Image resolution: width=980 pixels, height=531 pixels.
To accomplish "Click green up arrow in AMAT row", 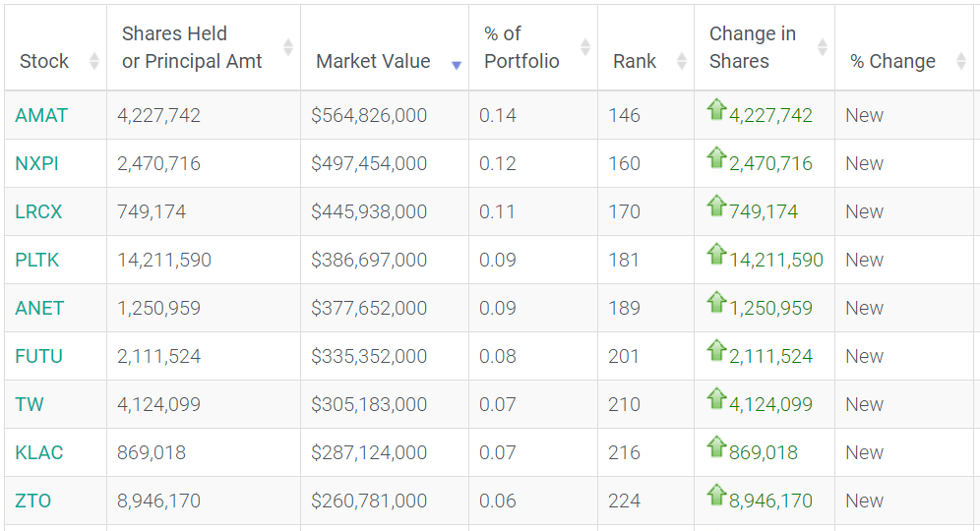I will click(x=716, y=110).
